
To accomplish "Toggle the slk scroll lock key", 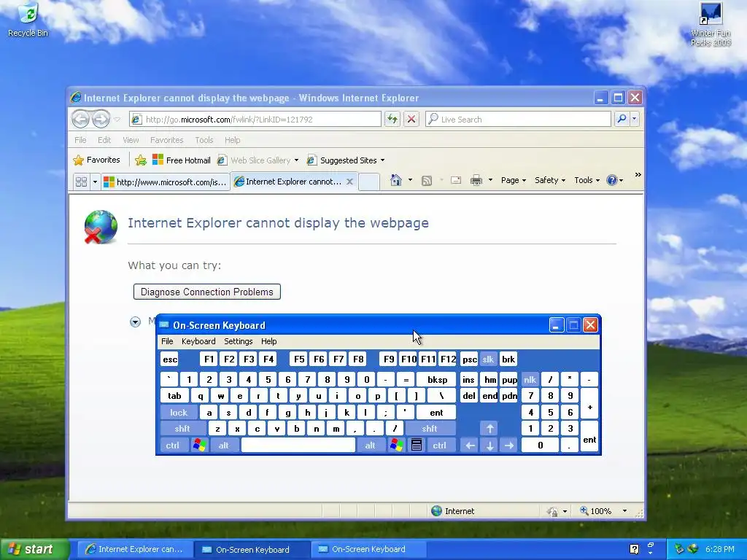I will click(488, 359).
